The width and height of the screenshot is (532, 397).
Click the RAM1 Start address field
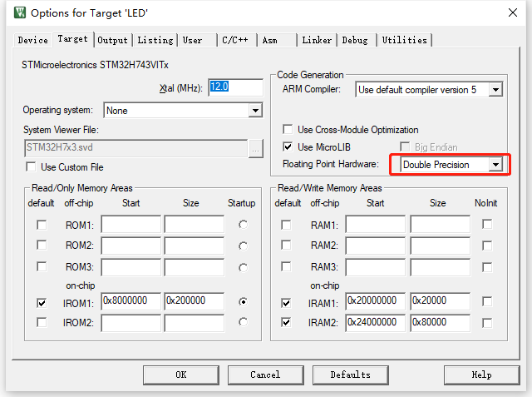pos(376,224)
